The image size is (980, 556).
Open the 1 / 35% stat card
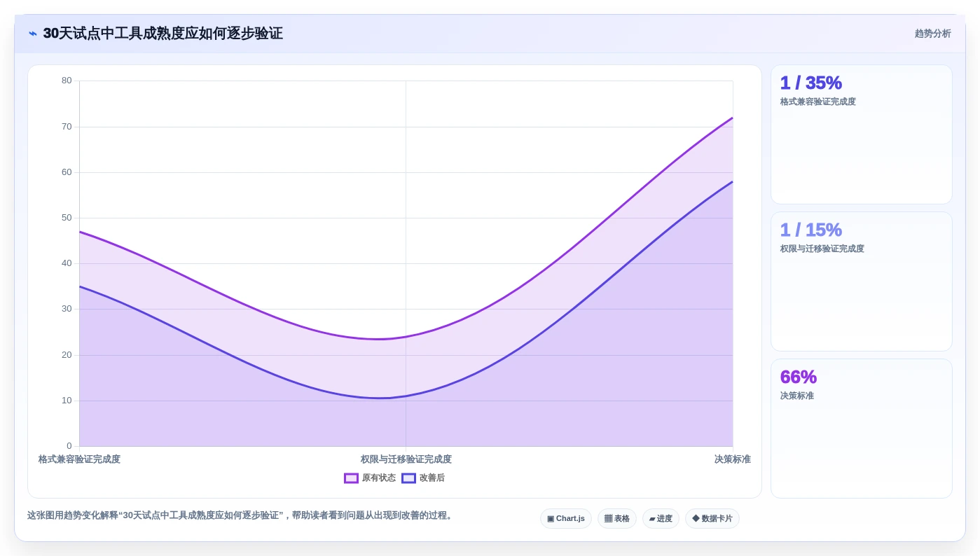pos(862,134)
